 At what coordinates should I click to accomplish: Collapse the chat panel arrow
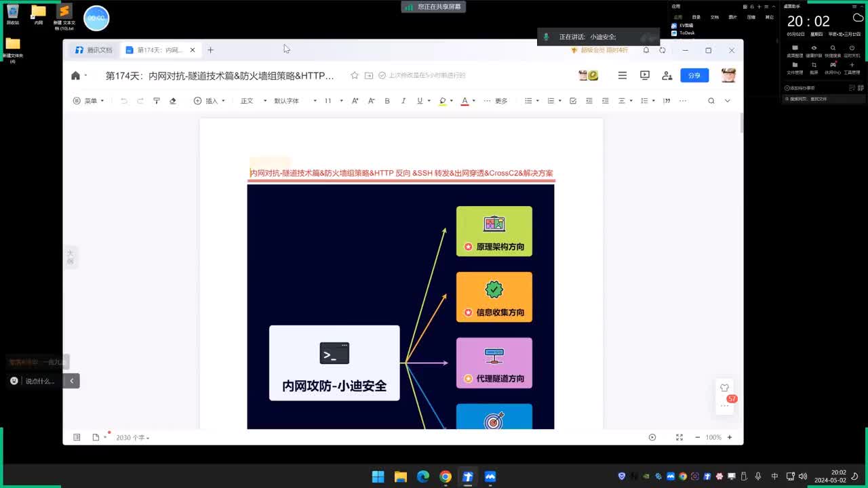point(72,381)
